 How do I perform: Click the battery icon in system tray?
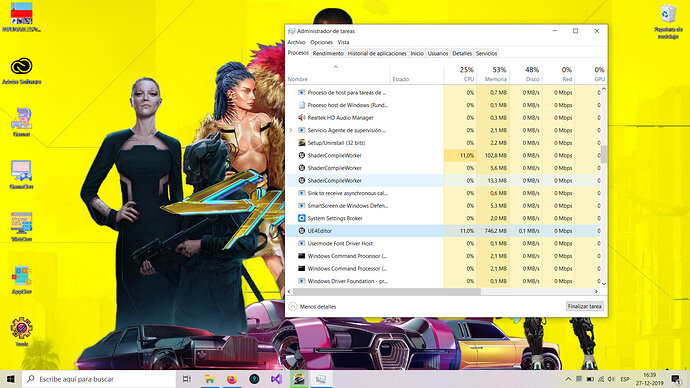tap(590, 379)
